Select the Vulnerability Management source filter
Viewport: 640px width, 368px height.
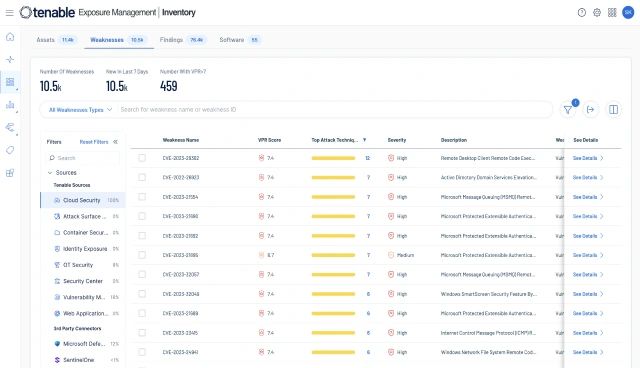point(83,297)
